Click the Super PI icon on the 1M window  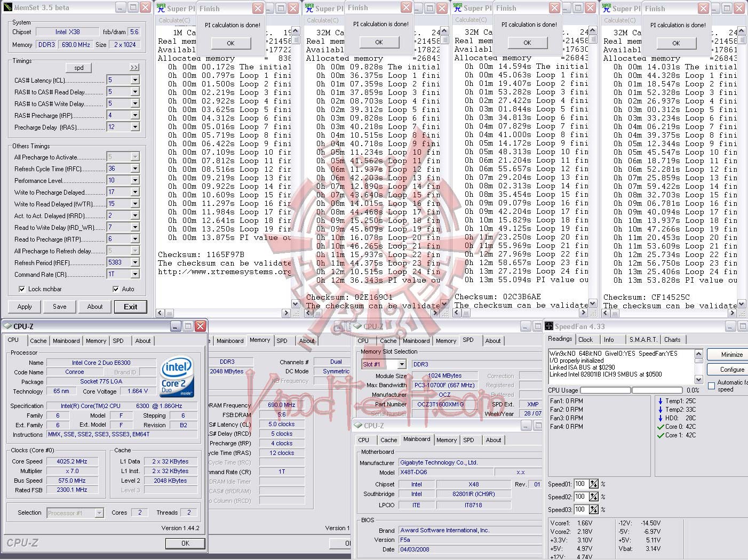tap(161, 8)
